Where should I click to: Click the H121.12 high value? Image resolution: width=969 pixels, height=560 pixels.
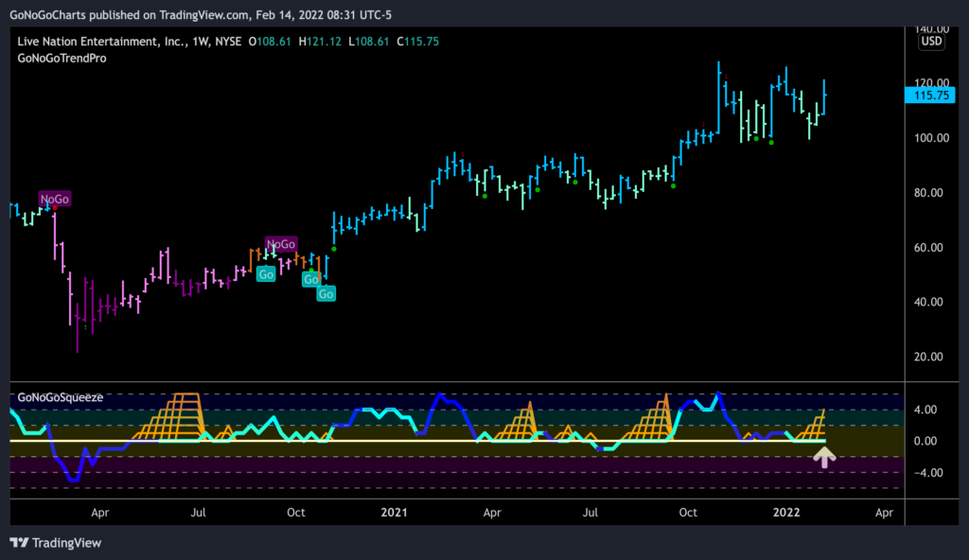point(320,42)
